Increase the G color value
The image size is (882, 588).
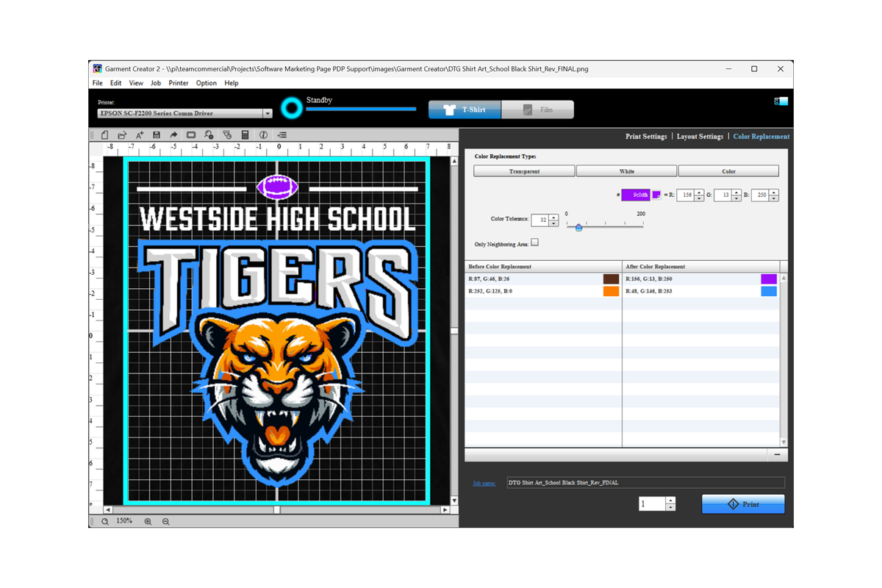point(736,192)
